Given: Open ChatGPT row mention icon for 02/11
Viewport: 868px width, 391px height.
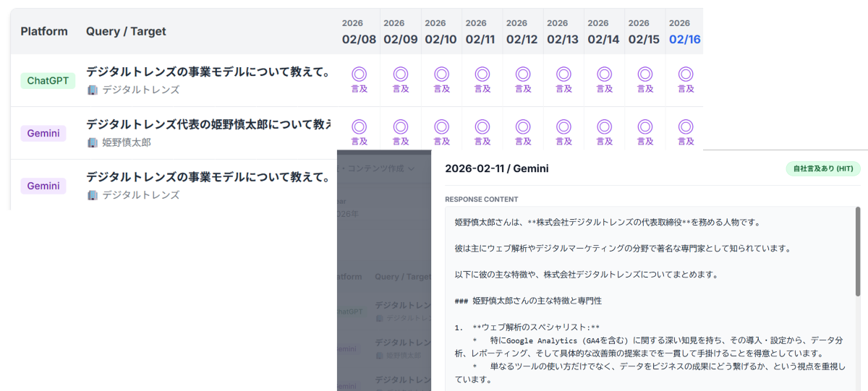Looking at the screenshot, I should click(x=482, y=74).
